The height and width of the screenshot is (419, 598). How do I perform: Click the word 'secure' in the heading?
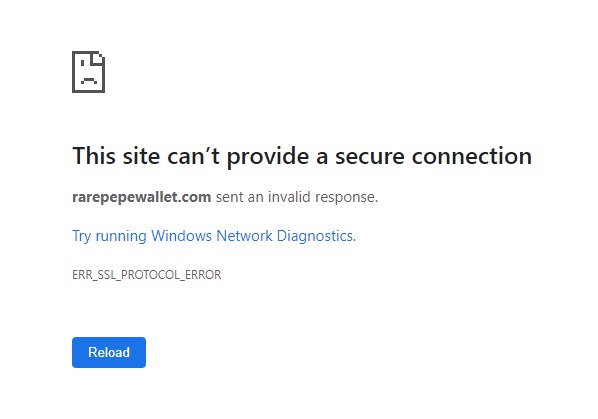370,157
